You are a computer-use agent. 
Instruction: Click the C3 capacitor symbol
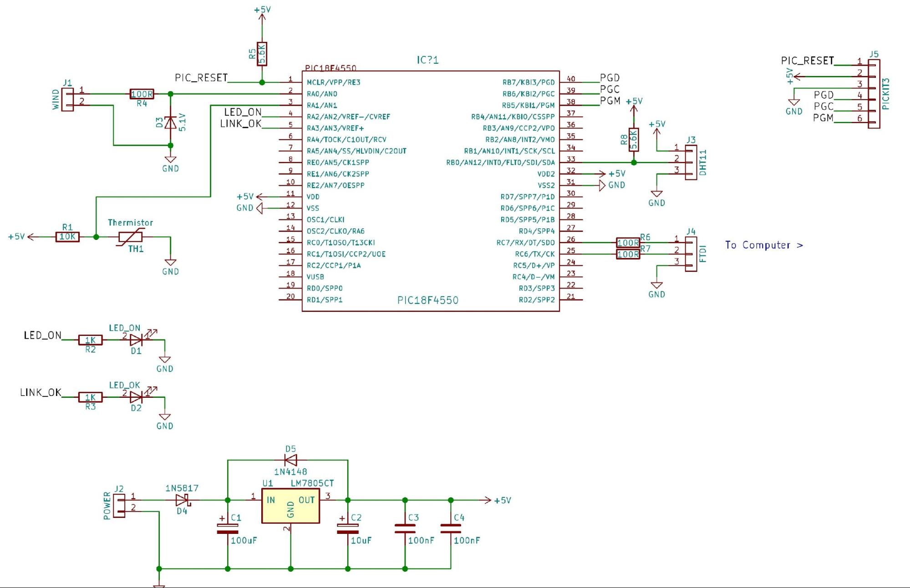(x=405, y=528)
